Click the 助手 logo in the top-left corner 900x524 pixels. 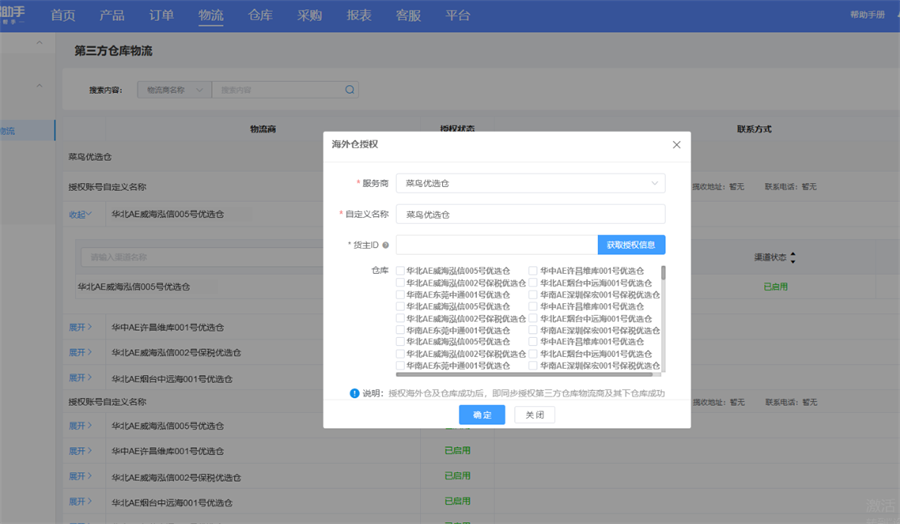click(x=13, y=14)
